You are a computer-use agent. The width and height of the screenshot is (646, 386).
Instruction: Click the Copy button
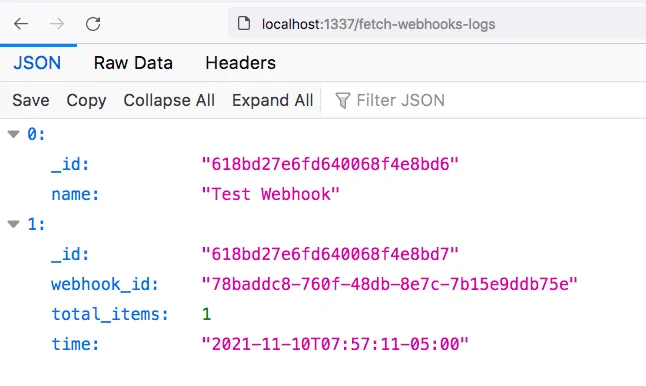point(87,101)
